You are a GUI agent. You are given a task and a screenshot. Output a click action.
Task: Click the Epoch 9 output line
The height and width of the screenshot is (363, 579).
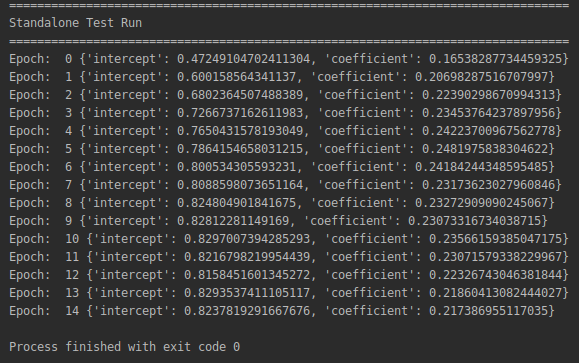278,221
